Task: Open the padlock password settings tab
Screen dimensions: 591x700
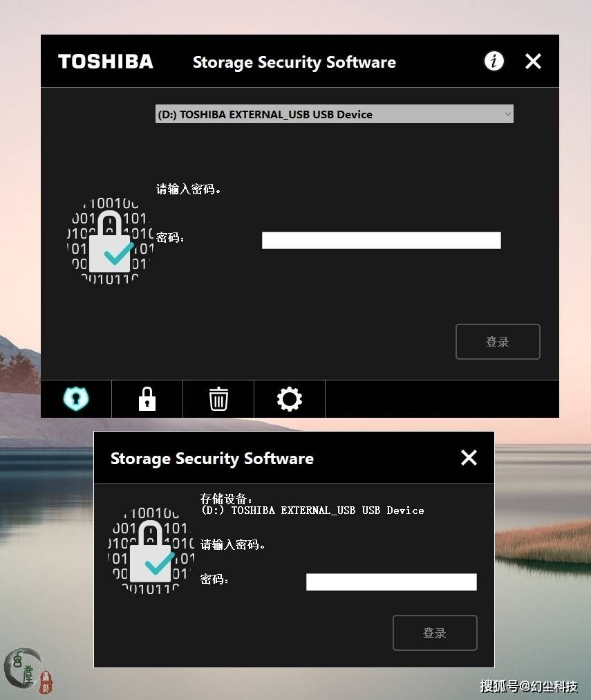Action: click(147, 398)
